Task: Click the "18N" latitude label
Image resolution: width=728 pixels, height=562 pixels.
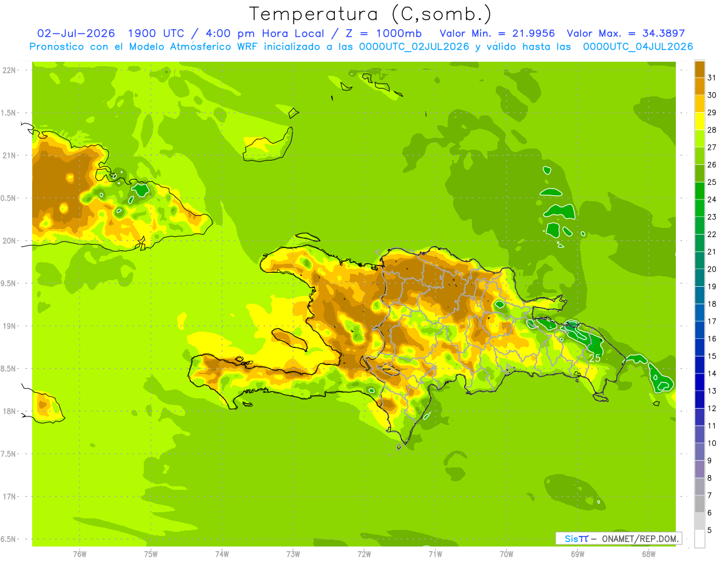Action: point(8,411)
